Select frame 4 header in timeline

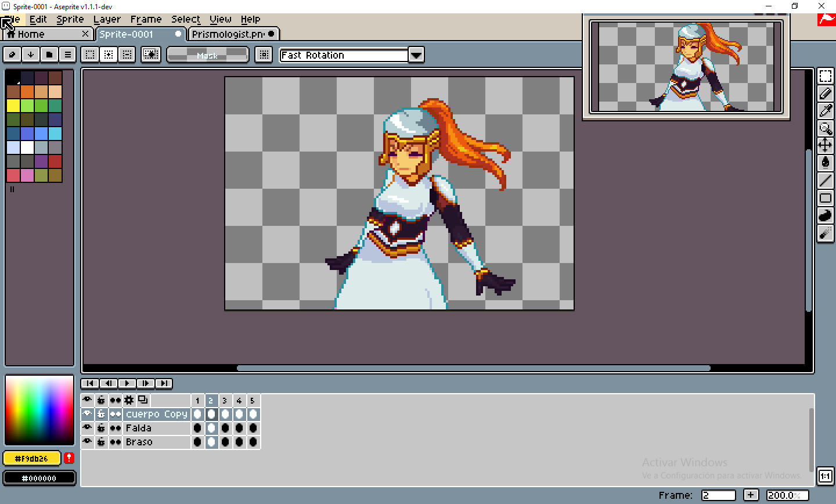(239, 400)
